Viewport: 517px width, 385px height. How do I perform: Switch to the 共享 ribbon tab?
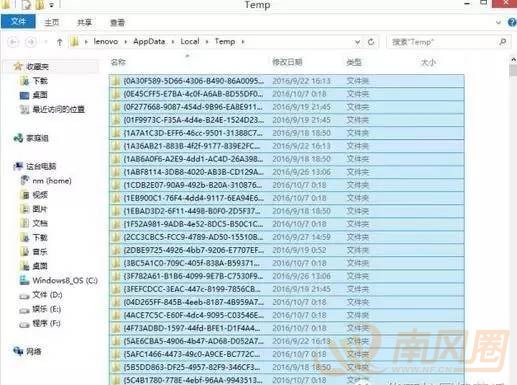pos(84,22)
